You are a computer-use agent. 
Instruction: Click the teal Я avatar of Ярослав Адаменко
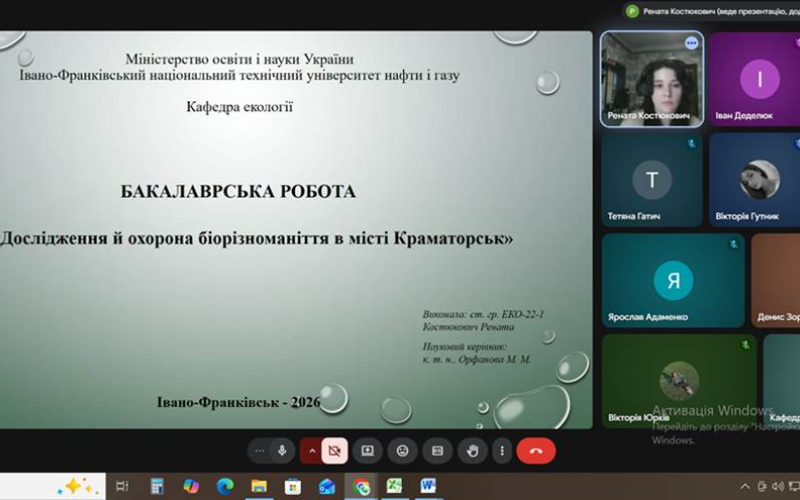673,280
